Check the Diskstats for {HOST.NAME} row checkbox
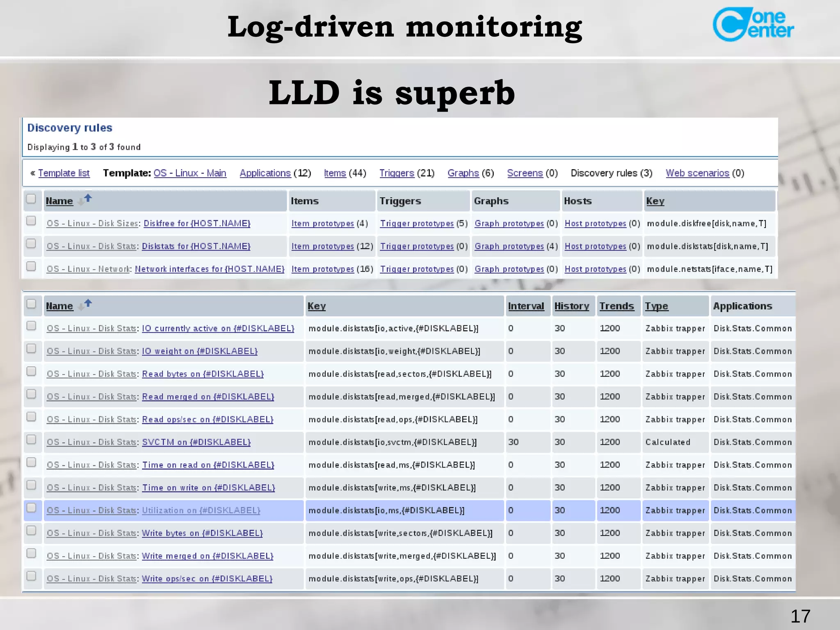This screenshot has height=630, width=840. [x=31, y=244]
